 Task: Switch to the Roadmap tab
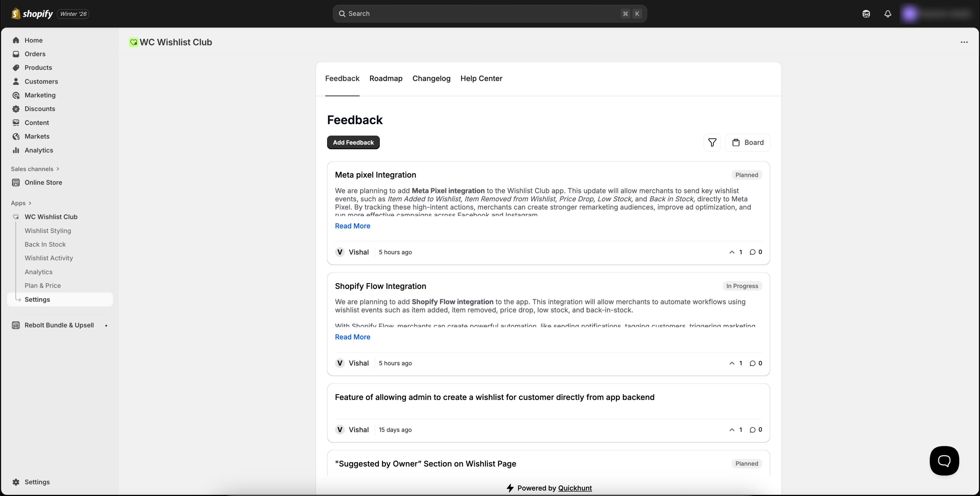click(x=385, y=79)
